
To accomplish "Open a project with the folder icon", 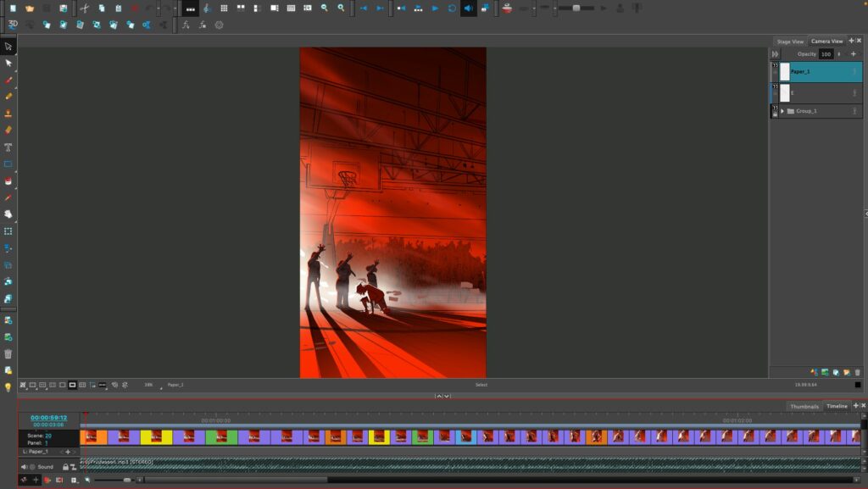I will pyautogui.click(x=30, y=8).
